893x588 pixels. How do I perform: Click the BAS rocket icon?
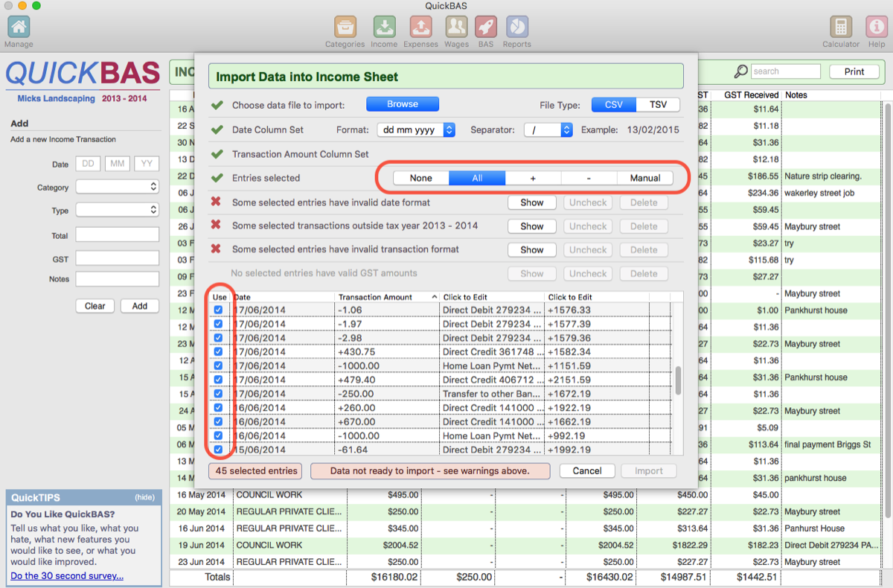[x=486, y=28]
